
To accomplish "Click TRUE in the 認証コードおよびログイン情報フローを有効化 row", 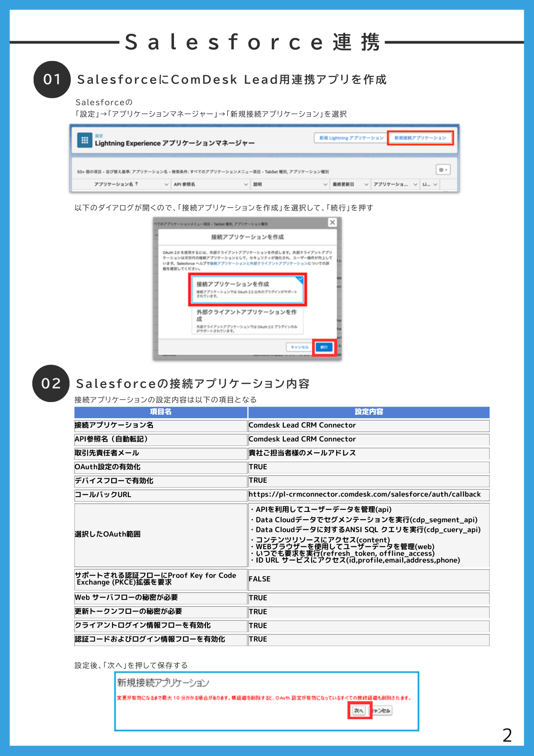I will 258,639.
